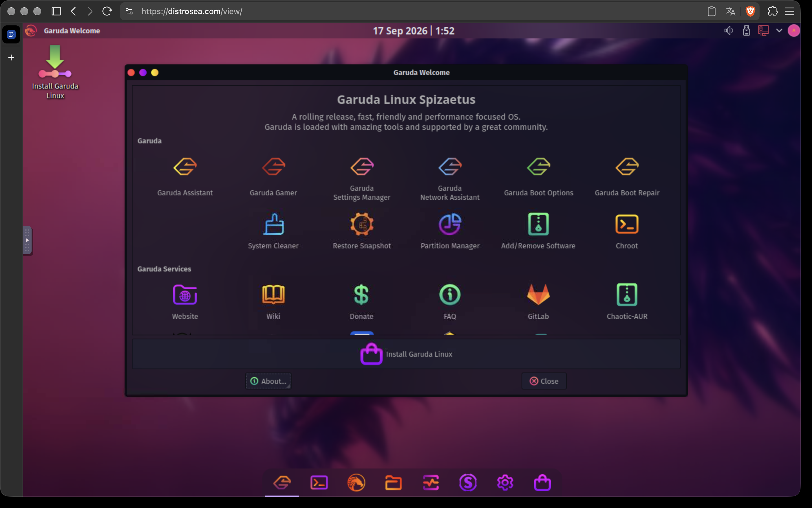Open Garuda GitLab
Image resolution: width=812 pixels, height=508 pixels.
(x=538, y=302)
